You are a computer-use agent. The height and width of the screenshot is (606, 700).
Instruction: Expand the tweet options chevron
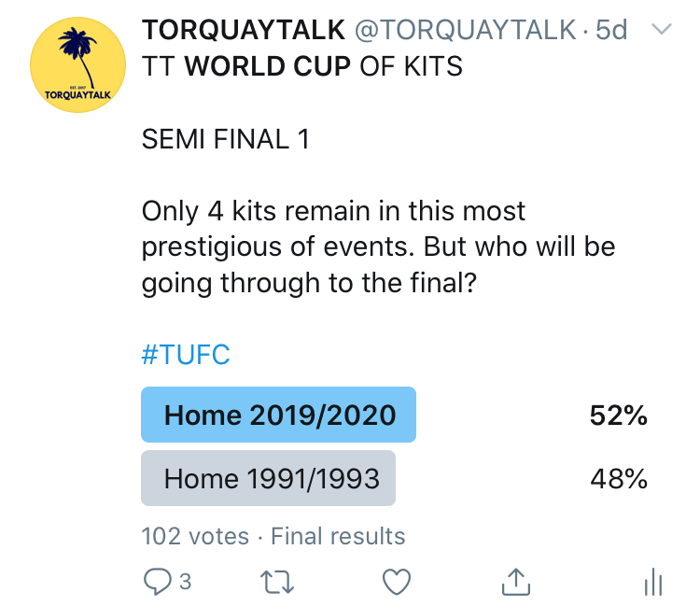tap(661, 30)
